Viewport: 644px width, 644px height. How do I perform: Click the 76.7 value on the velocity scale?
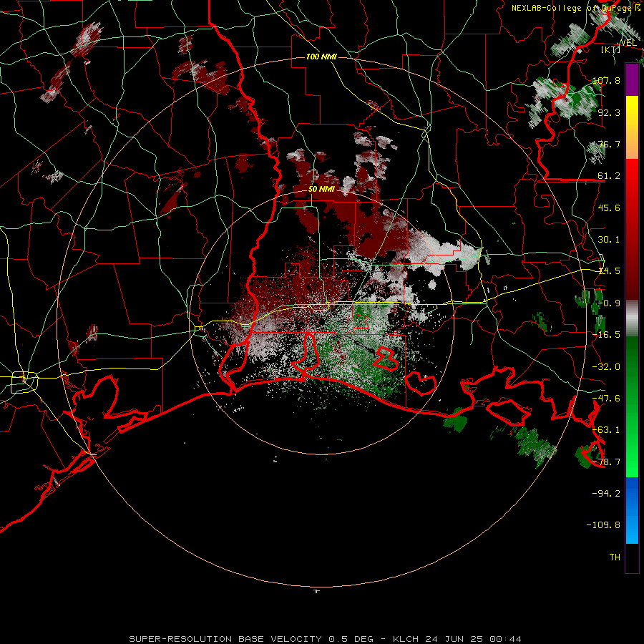(609, 144)
